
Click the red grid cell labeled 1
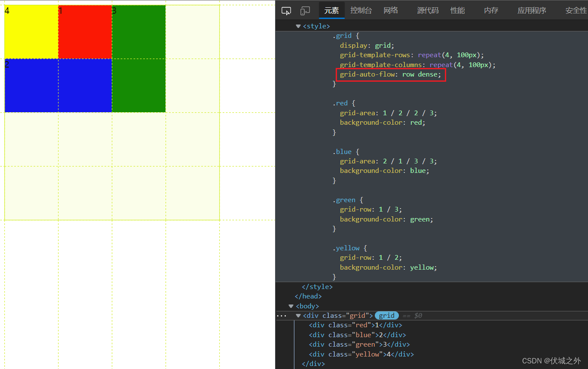click(85, 32)
